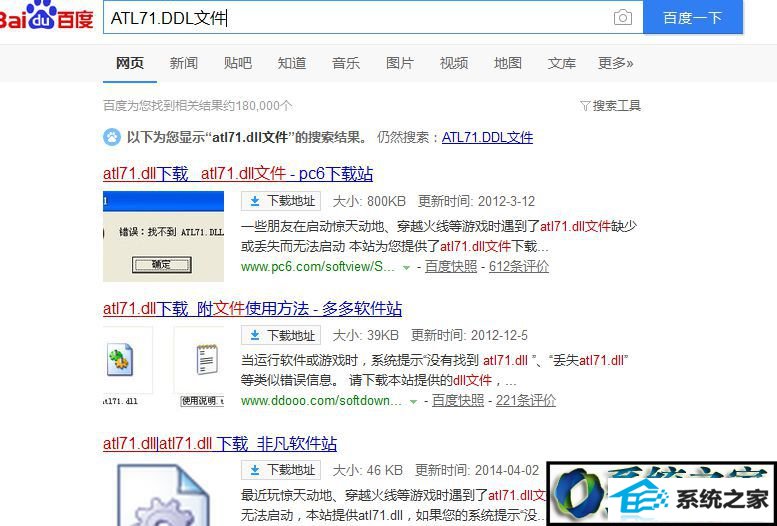The width and height of the screenshot is (777, 526).
Task: Switch to the 新闻 tab
Action: coord(184,63)
